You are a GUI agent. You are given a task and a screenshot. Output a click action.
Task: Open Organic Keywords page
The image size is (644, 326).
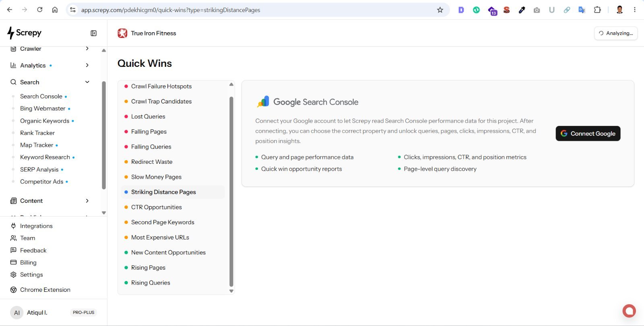coord(45,121)
